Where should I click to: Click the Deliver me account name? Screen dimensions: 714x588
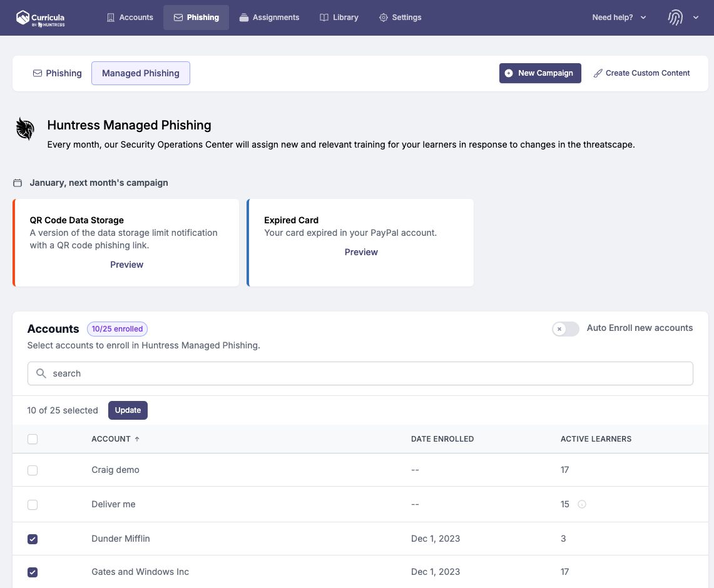[113, 504]
